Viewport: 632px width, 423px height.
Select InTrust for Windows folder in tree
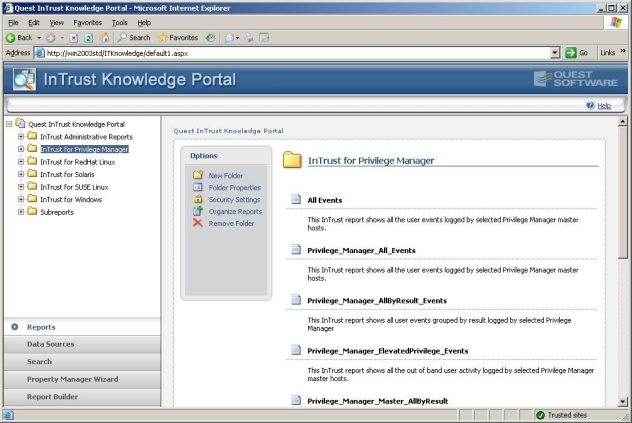click(71, 200)
